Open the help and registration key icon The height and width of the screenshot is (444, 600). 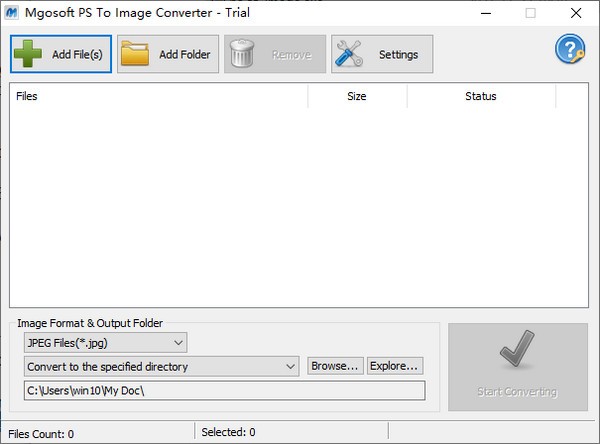click(x=570, y=49)
